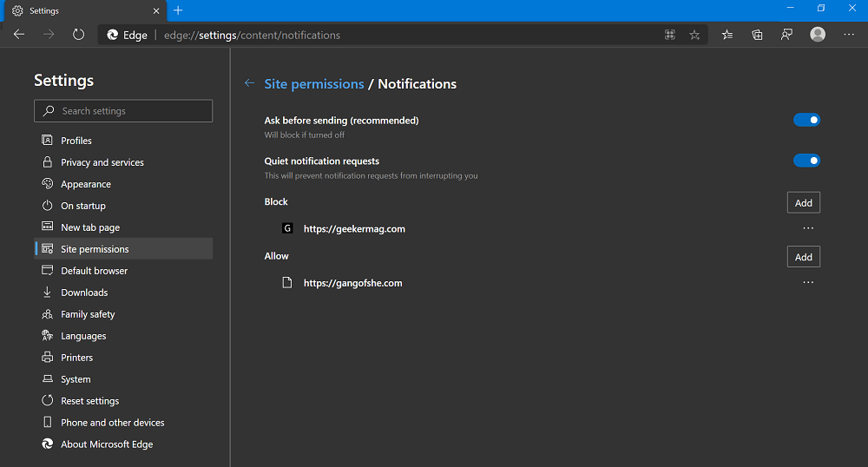Open more actions for gangofshe.com
The image size is (868, 467).
point(808,283)
